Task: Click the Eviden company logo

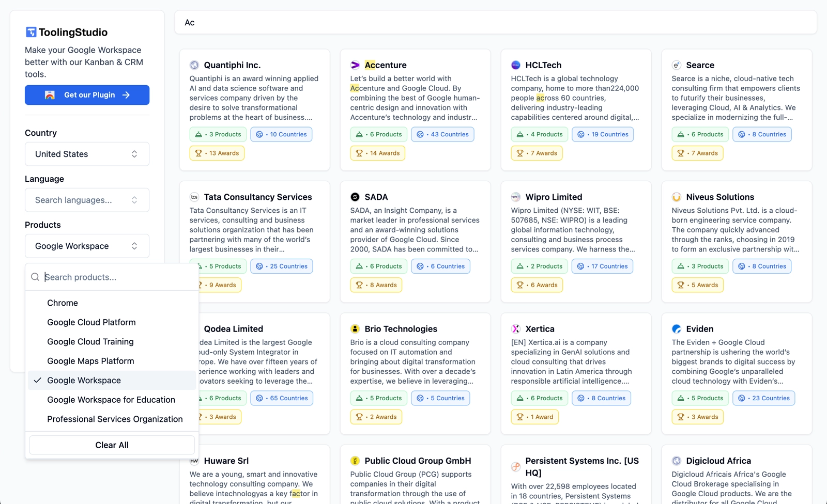Action: tap(677, 328)
